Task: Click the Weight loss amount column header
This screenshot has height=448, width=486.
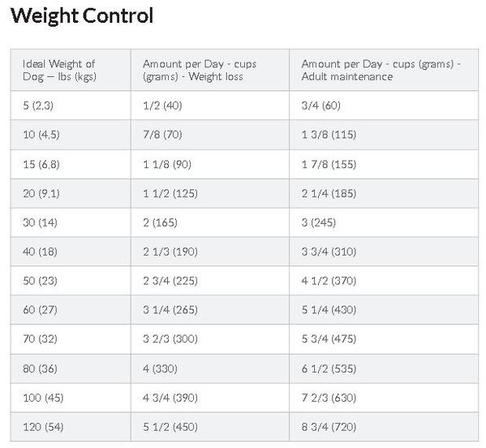Action: [210, 70]
